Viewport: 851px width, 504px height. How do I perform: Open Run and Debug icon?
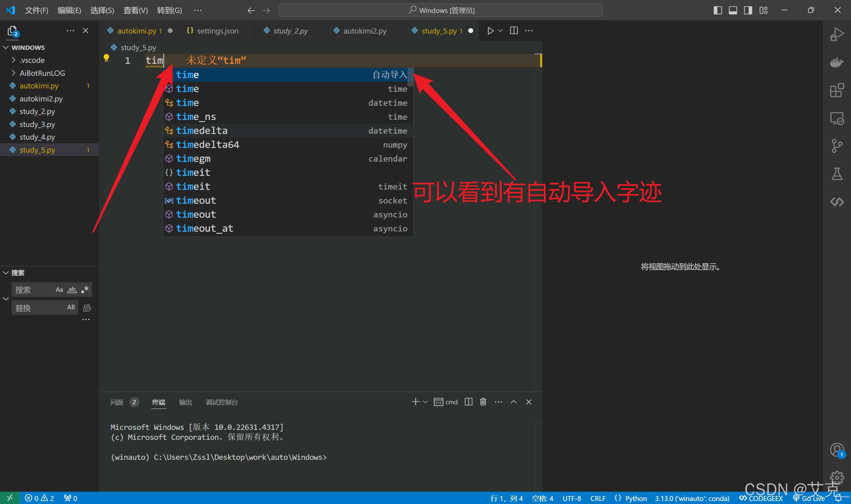[x=836, y=34]
